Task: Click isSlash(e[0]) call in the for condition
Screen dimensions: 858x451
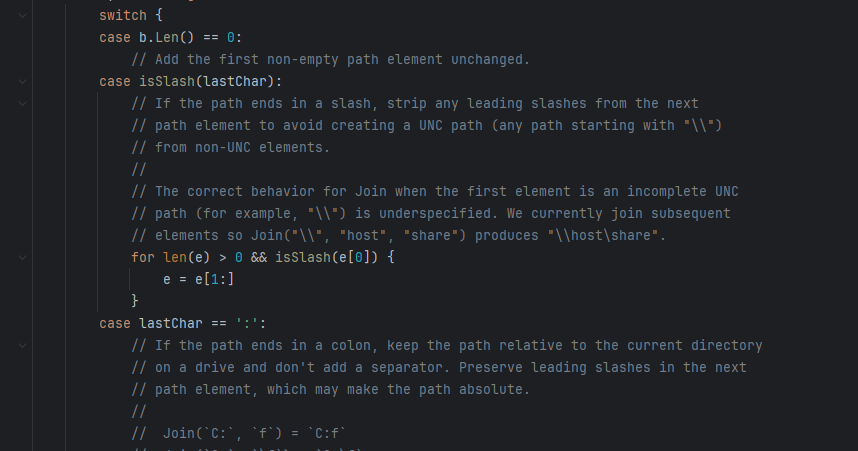Action: point(326,257)
